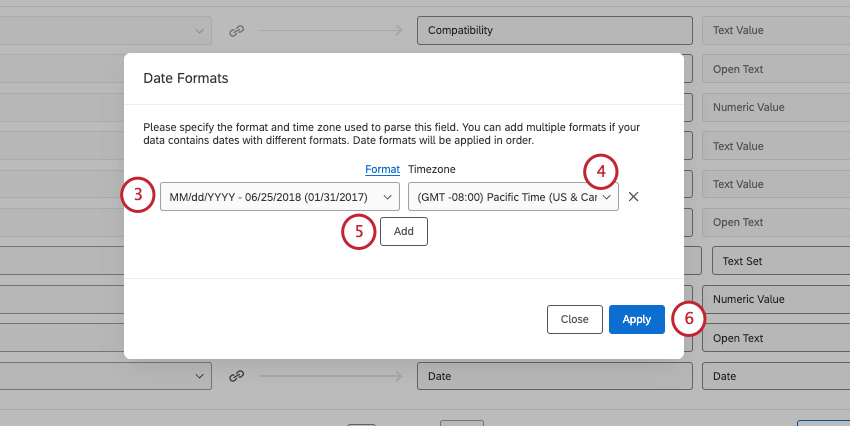
Task: Apply the date format settings
Action: pyautogui.click(x=636, y=319)
